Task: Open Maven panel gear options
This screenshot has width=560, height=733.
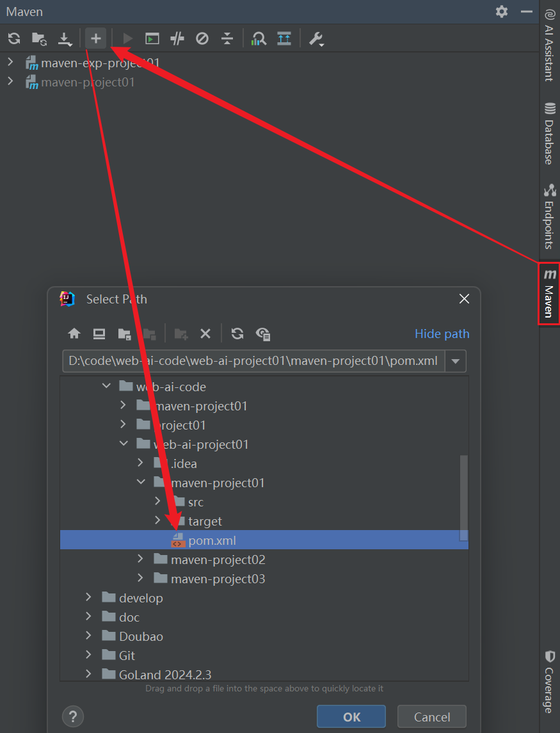Action: pos(502,12)
